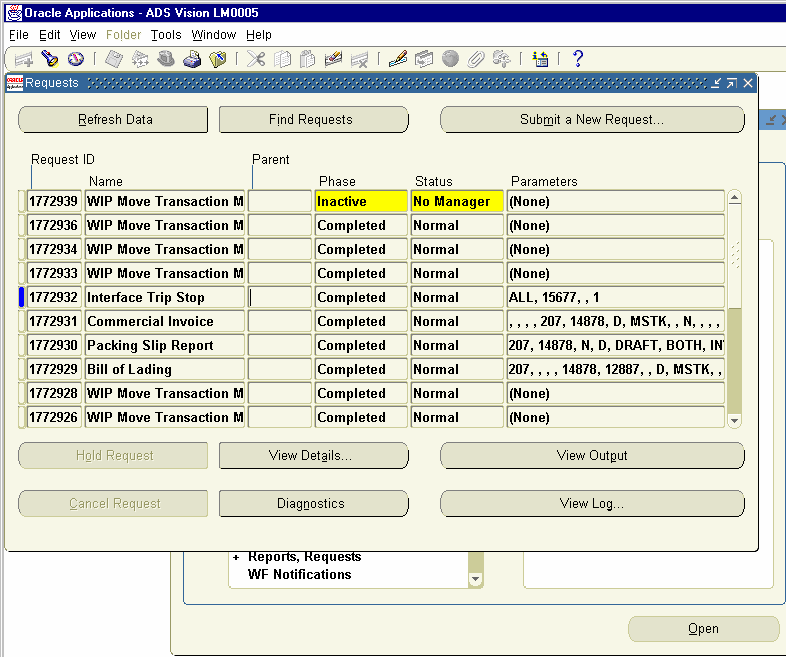
Task: Click the Folder Tools toolbar icon
Action: point(501,59)
